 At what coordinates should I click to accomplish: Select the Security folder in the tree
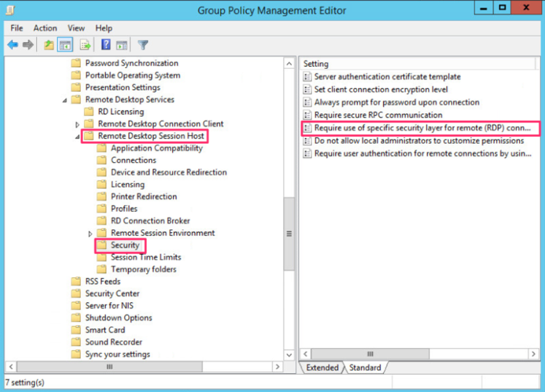125,245
